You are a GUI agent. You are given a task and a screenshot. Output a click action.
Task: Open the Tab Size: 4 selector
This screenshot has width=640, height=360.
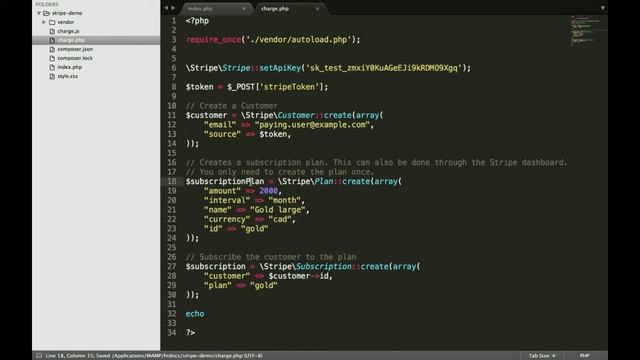point(542,356)
